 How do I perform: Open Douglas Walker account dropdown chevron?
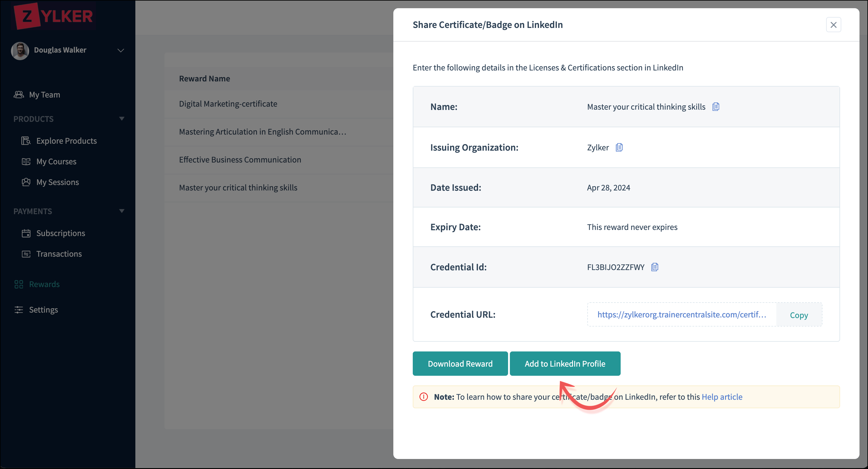tap(120, 50)
